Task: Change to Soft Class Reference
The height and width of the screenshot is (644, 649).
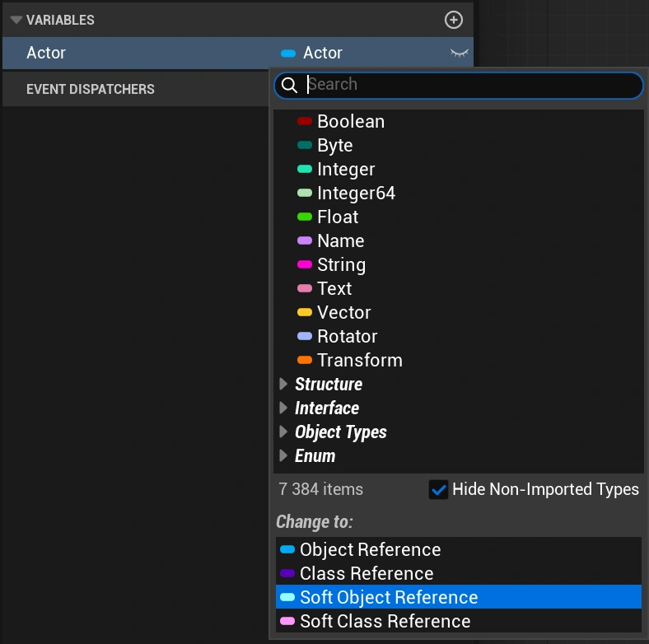Action: point(459,621)
